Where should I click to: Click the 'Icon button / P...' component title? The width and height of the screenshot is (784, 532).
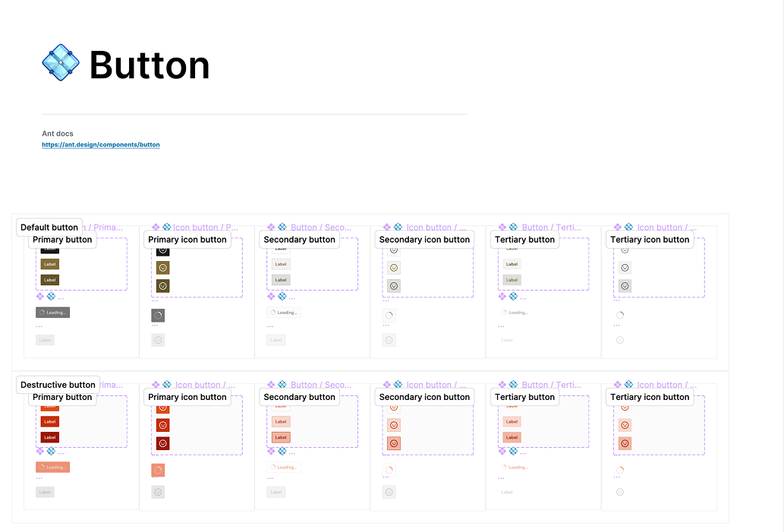(x=206, y=227)
